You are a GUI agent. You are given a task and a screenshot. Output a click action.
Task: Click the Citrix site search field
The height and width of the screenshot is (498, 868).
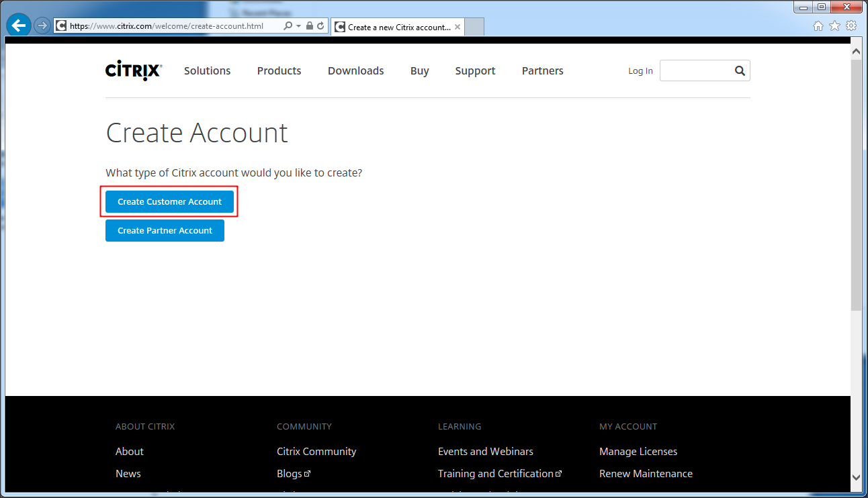695,70
